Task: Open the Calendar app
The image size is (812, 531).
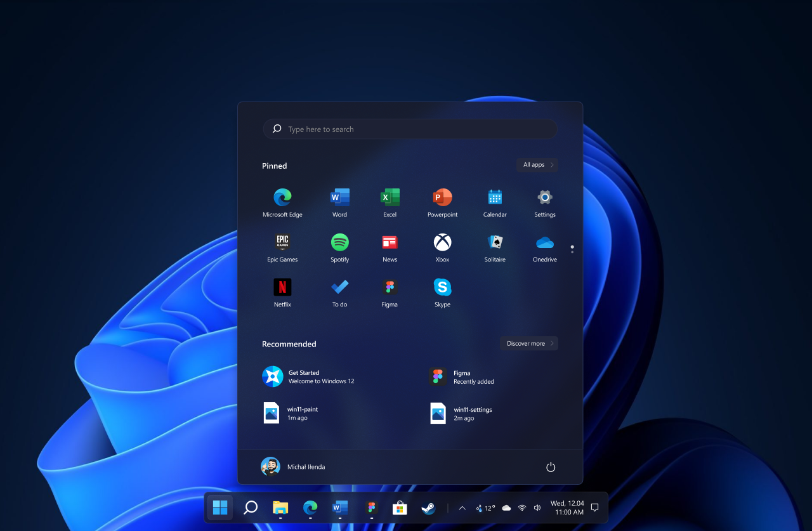Action: tap(494, 197)
